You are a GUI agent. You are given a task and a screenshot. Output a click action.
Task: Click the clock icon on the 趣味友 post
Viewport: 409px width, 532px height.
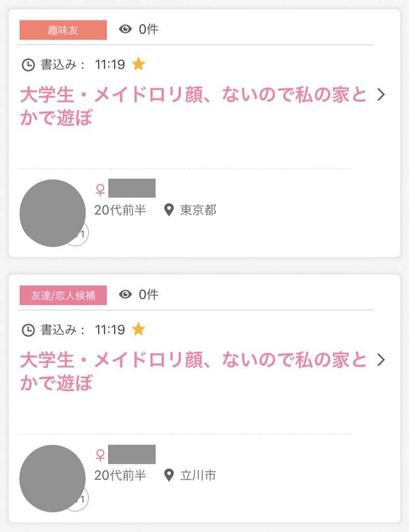click(28, 64)
